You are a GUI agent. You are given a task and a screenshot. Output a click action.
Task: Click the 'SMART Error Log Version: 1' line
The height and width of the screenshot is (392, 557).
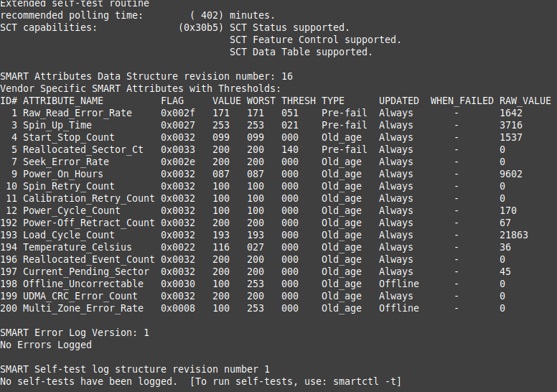[x=75, y=332]
